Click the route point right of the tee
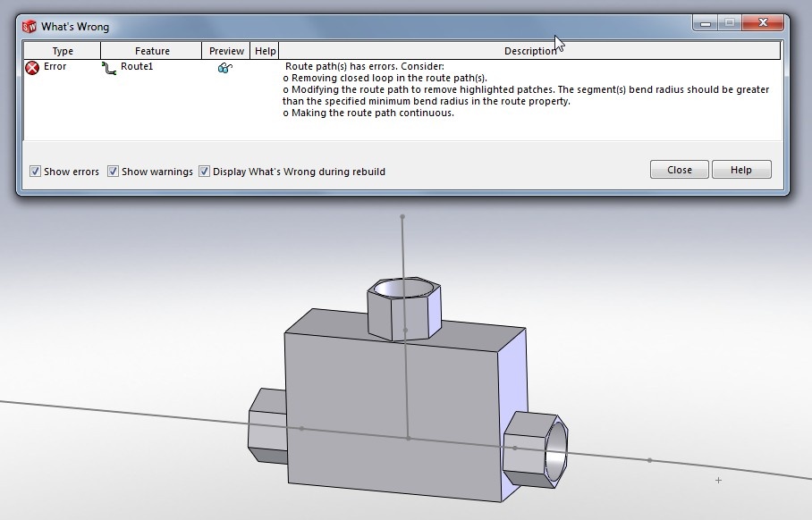The height and width of the screenshot is (520, 812). pos(649,460)
